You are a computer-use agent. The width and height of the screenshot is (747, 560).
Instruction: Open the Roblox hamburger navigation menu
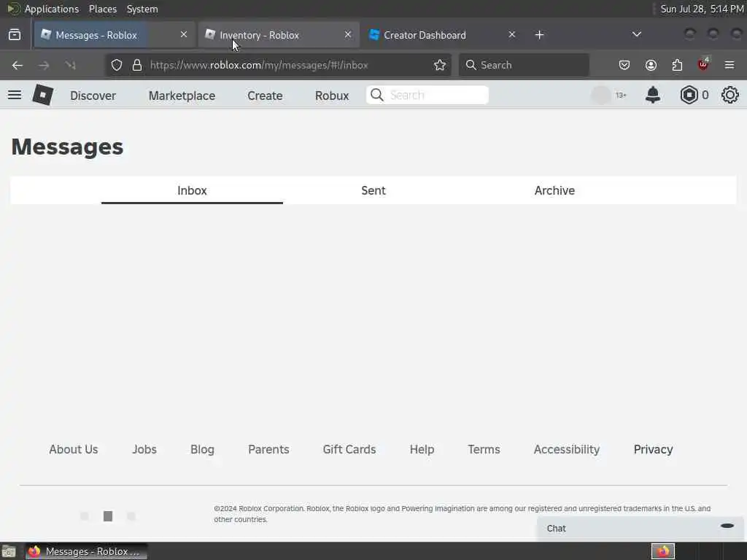click(15, 96)
